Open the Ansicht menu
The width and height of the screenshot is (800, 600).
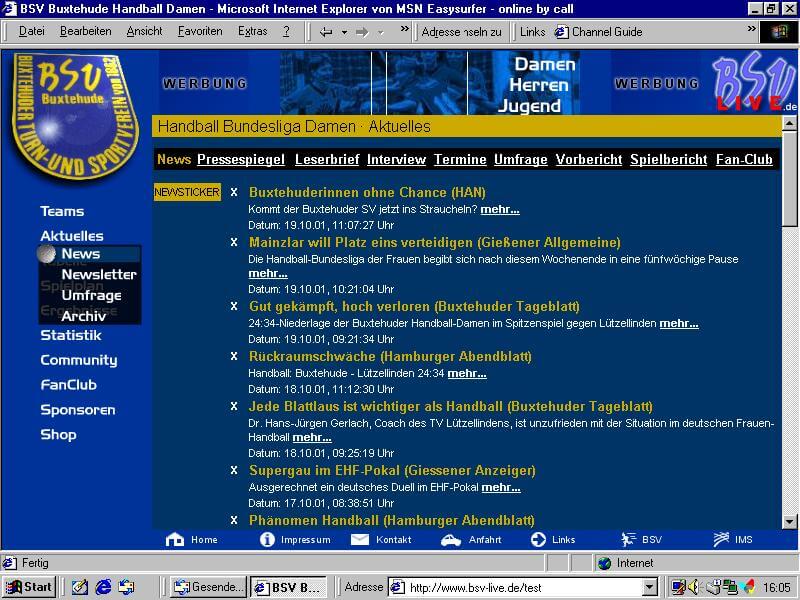144,32
